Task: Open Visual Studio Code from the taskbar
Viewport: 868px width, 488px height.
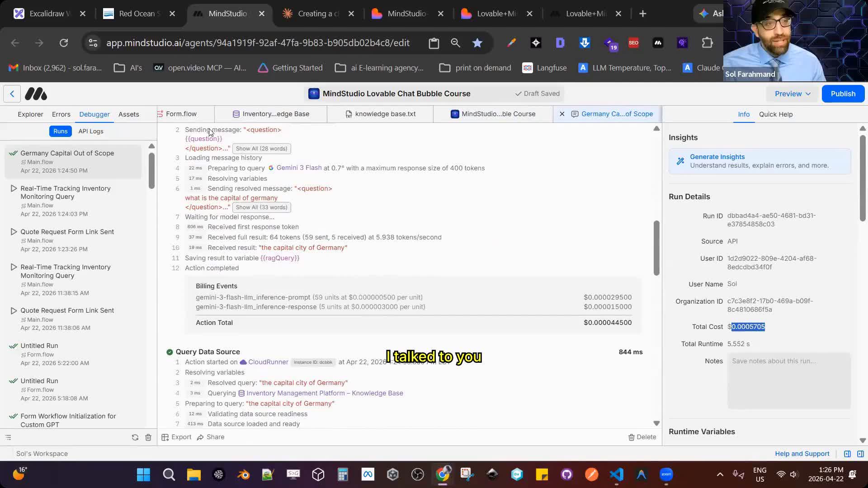Action: pos(617,474)
